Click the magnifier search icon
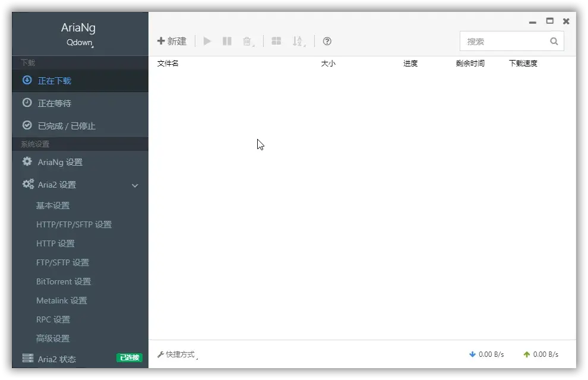Screen dimensions: 588x380 pyautogui.click(x=554, y=41)
